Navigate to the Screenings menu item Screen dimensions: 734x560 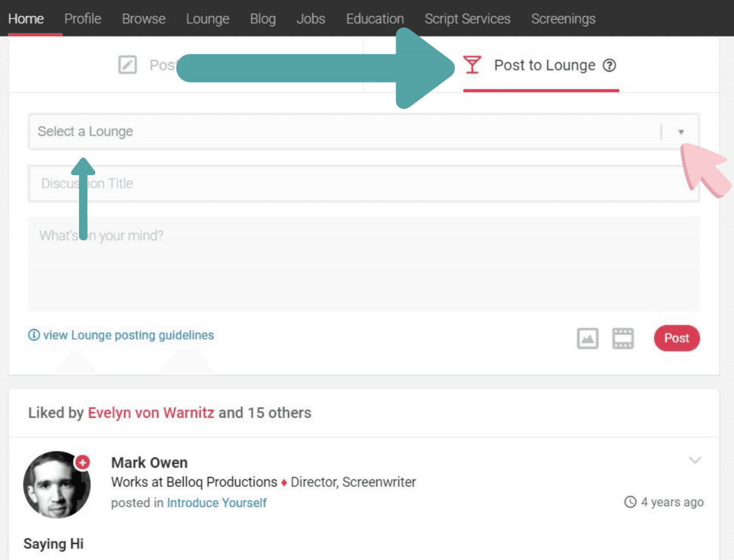pyautogui.click(x=563, y=18)
